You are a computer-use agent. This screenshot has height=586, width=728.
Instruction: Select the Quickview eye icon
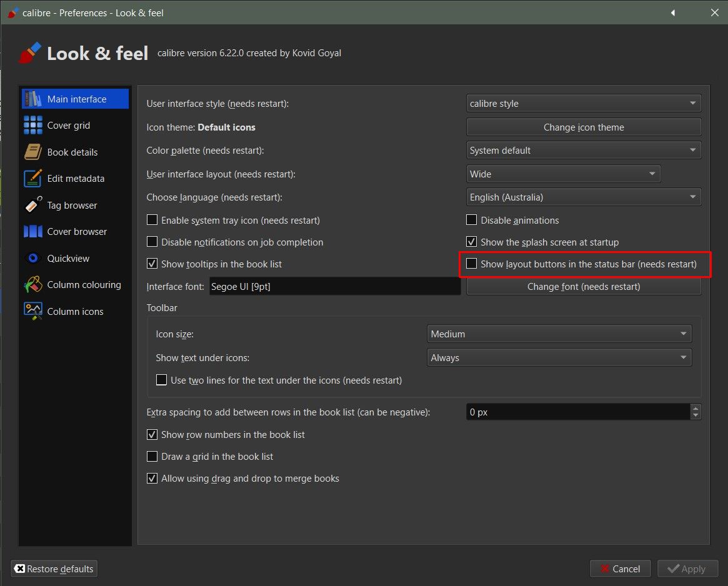pos(32,259)
